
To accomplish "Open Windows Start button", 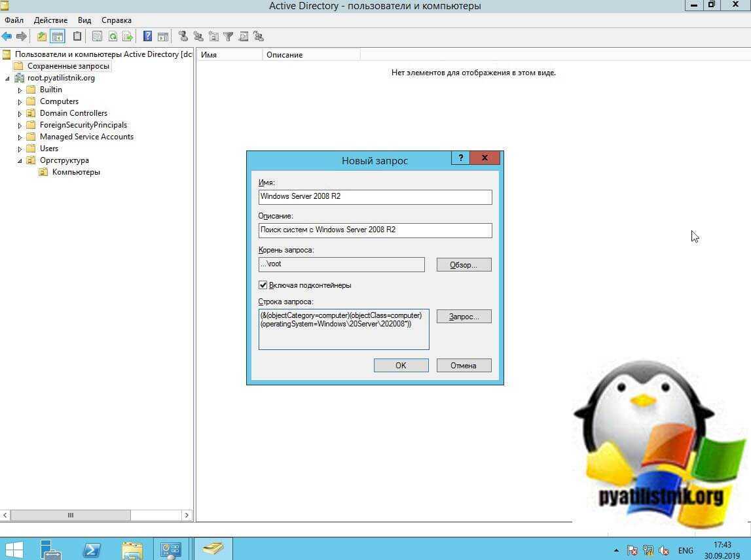I will 14,550.
